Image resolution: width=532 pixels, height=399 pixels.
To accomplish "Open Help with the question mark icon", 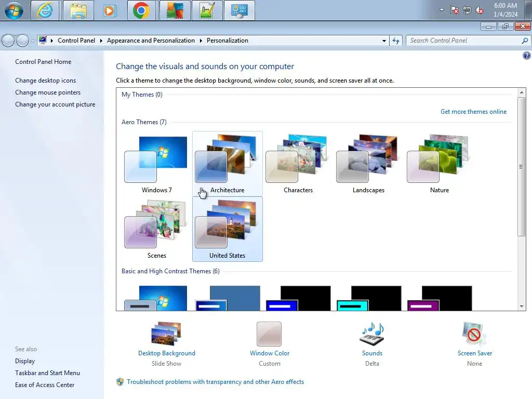I will pos(527,56).
